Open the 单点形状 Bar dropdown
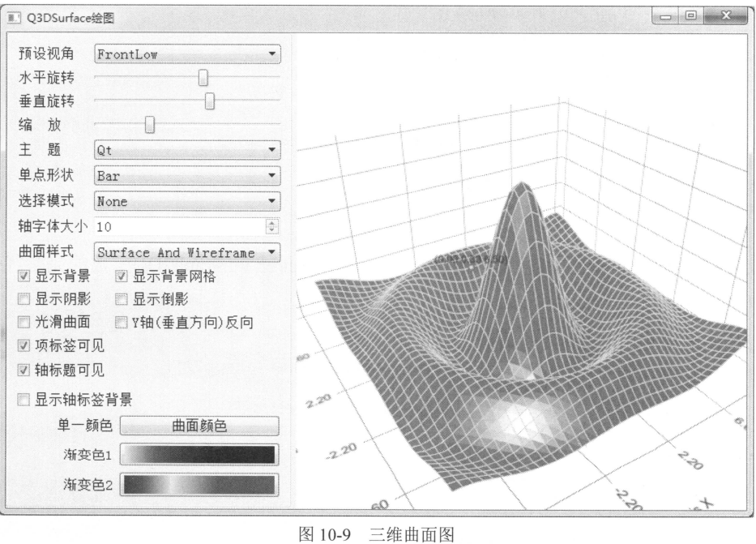 tap(187, 175)
